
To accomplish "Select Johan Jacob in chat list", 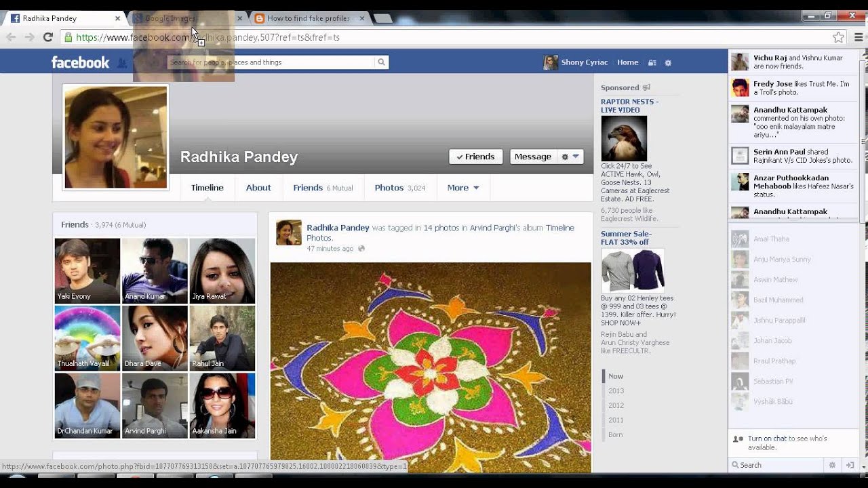I will coord(794,340).
